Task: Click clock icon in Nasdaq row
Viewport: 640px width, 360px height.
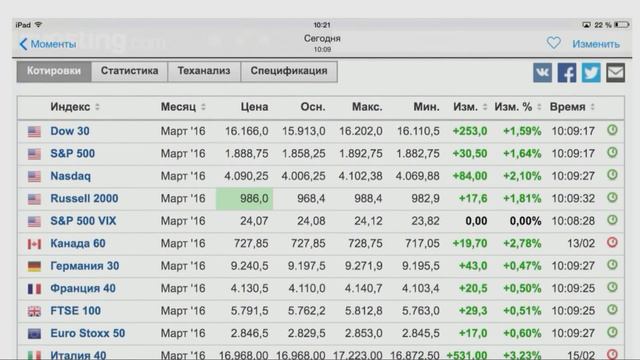Action: (612, 175)
